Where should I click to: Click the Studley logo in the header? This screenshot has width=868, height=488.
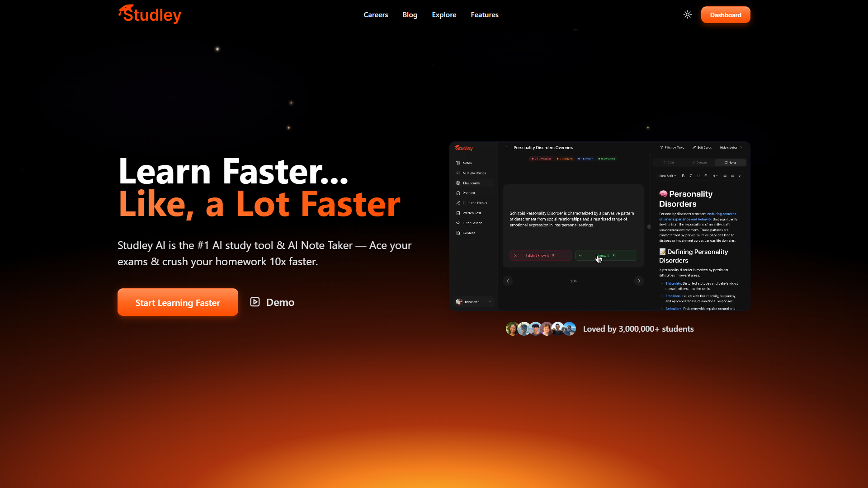click(150, 14)
